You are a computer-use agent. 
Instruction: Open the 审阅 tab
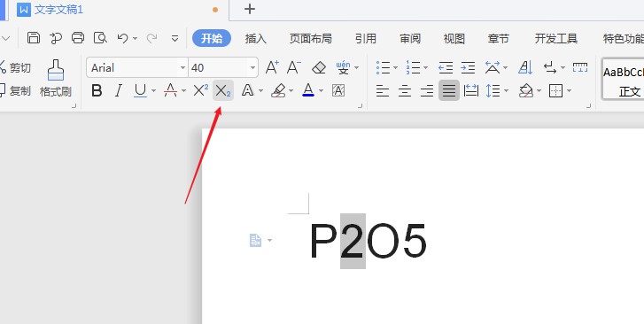coord(410,39)
